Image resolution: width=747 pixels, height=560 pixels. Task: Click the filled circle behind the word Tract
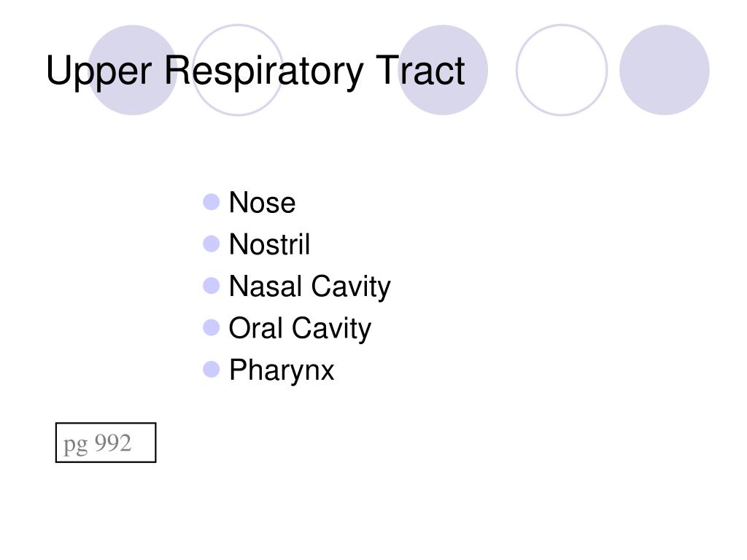pyautogui.click(x=443, y=70)
